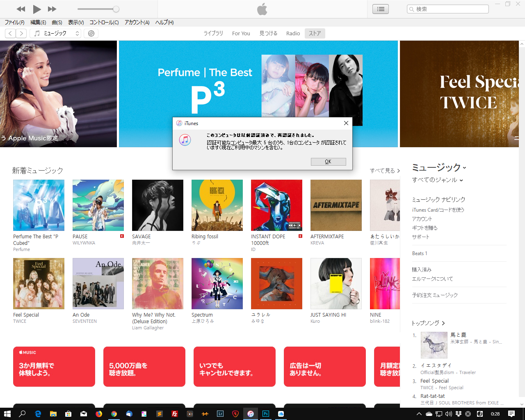Click the 検索 search field
This screenshot has width=525, height=420.
pyautogui.click(x=448, y=9)
